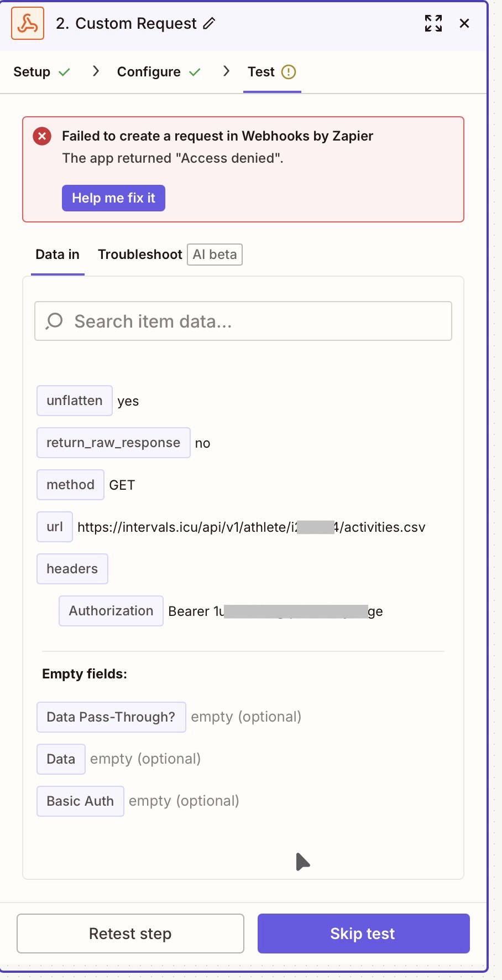Click the headers field label
The height and width of the screenshot is (980, 502).
coord(72,569)
